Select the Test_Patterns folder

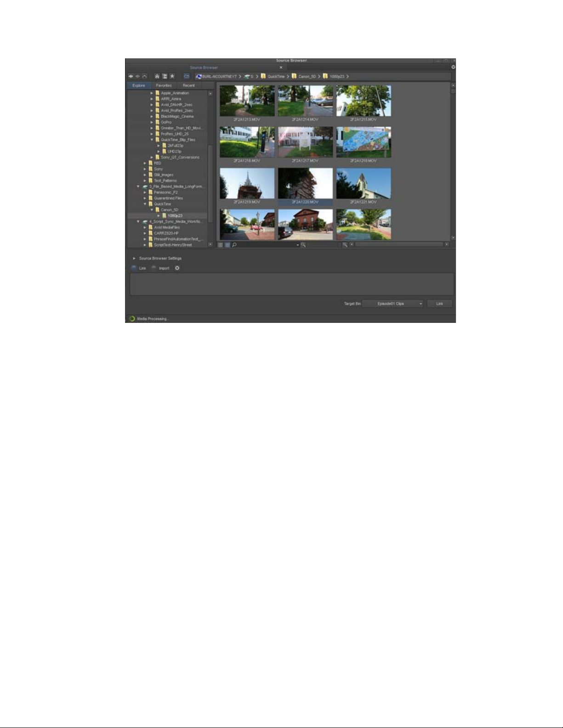pyautogui.click(x=165, y=181)
